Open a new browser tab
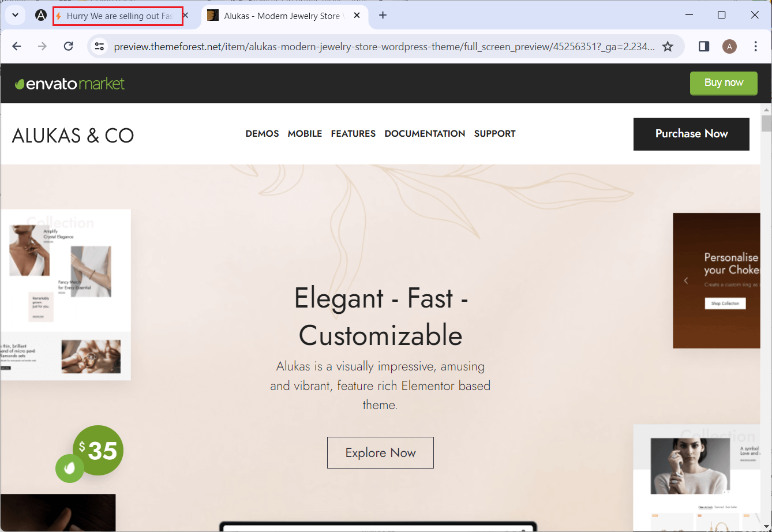 tap(383, 16)
